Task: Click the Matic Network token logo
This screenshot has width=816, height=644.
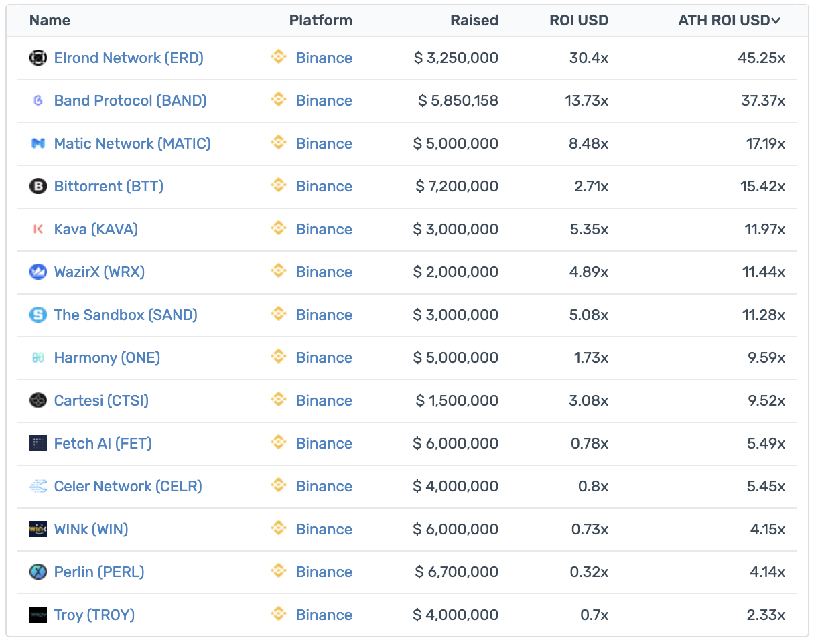Action: (x=38, y=143)
